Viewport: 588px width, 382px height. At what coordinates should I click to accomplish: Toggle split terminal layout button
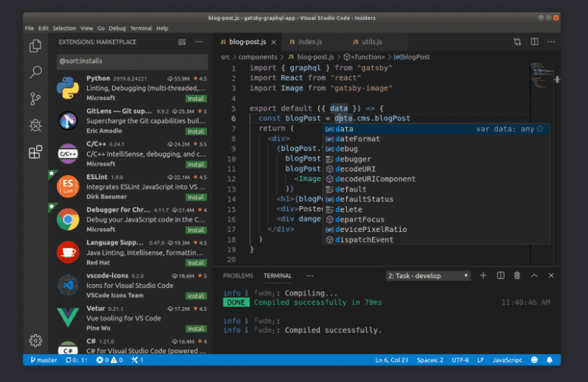tap(500, 276)
